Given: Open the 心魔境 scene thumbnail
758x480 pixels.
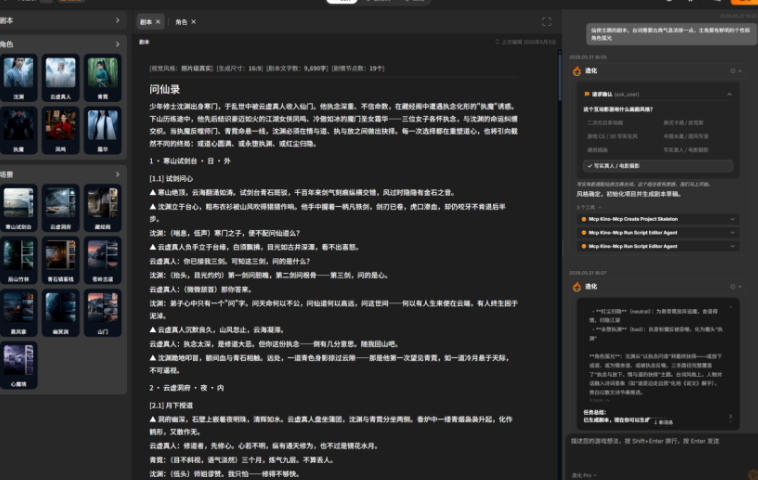Looking at the screenshot, I should [18, 365].
